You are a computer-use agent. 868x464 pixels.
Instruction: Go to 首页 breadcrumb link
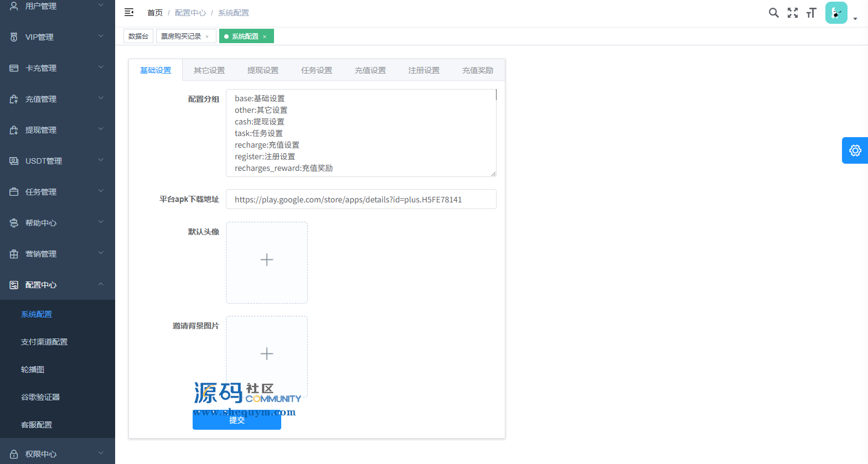point(155,13)
